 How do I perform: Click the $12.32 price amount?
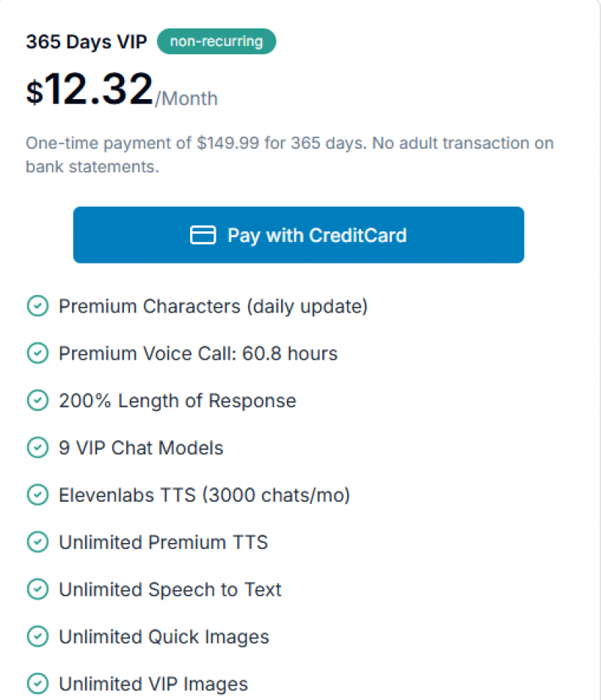click(89, 91)
